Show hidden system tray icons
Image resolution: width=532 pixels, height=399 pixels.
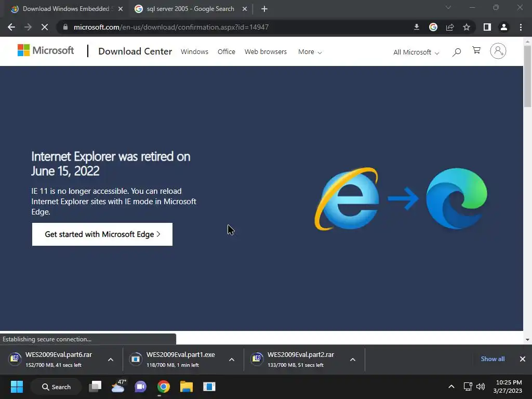(x=451, y=387)
